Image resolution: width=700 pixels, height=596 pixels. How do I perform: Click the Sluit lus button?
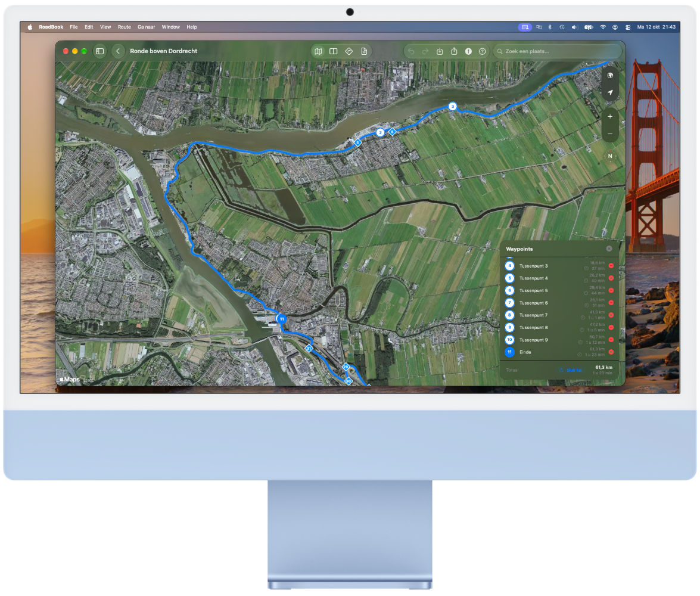(571, 370)
